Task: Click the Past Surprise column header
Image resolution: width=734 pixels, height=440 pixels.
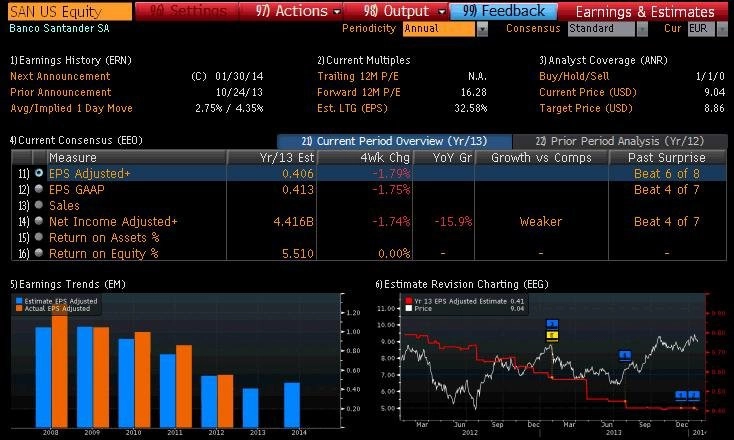Action: click(x=667, y=157)
